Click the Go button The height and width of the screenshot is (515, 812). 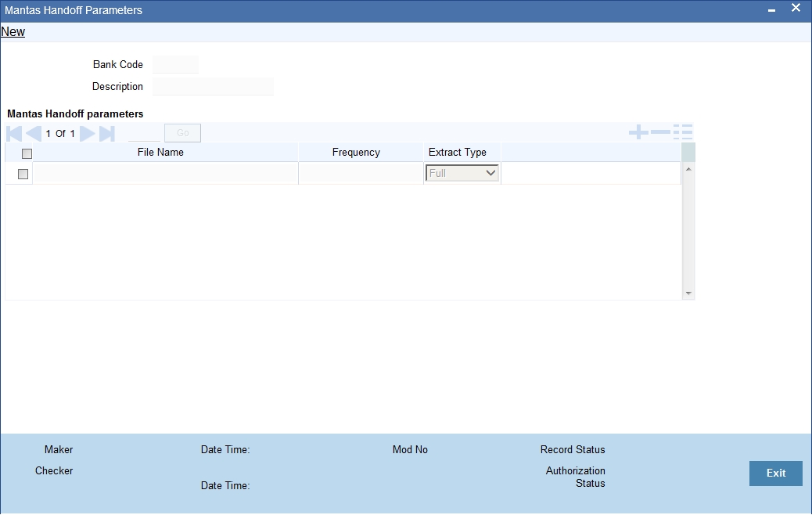(182, 133)
